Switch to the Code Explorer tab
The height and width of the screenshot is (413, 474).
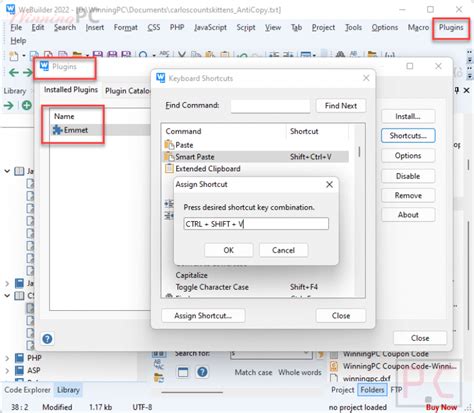pyautogui.click(x=27, y=390)
